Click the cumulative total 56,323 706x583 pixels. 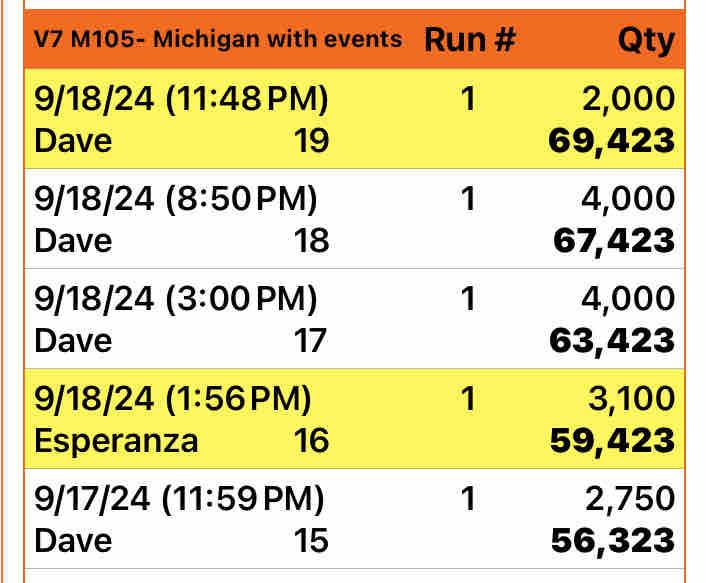pos(612,541)
